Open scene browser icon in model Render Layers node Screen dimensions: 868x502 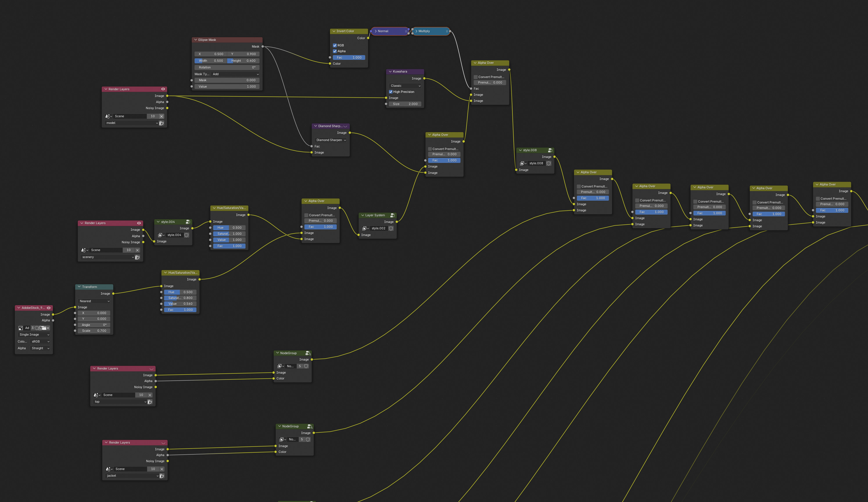109,116
